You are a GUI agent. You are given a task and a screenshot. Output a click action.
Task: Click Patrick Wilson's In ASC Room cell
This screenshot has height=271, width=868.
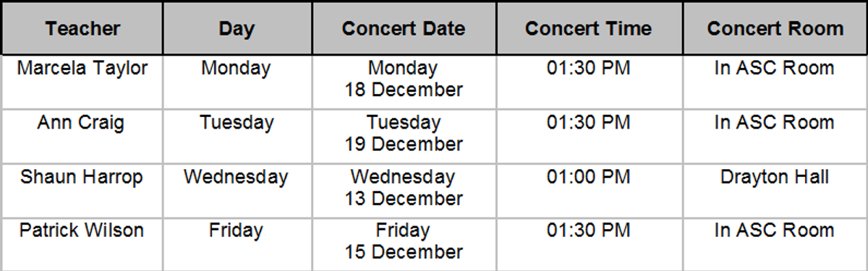[x=775, y=244]
